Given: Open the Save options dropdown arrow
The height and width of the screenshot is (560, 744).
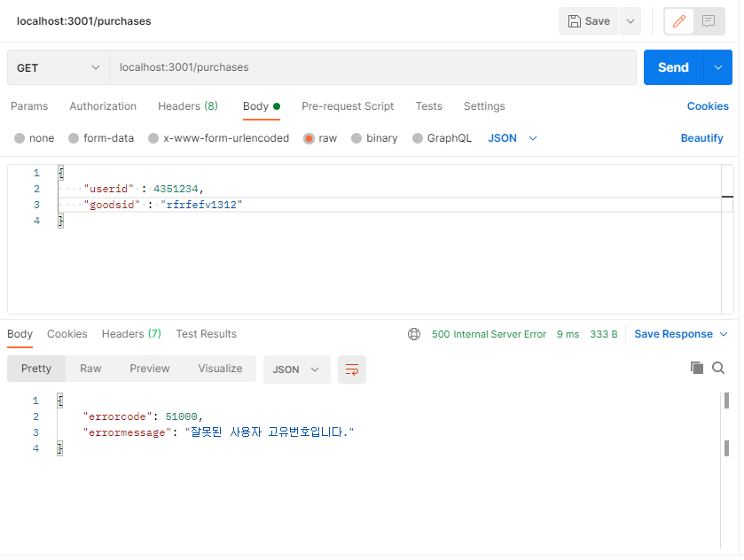Looking at the screenshot, I should click(630, 21).
